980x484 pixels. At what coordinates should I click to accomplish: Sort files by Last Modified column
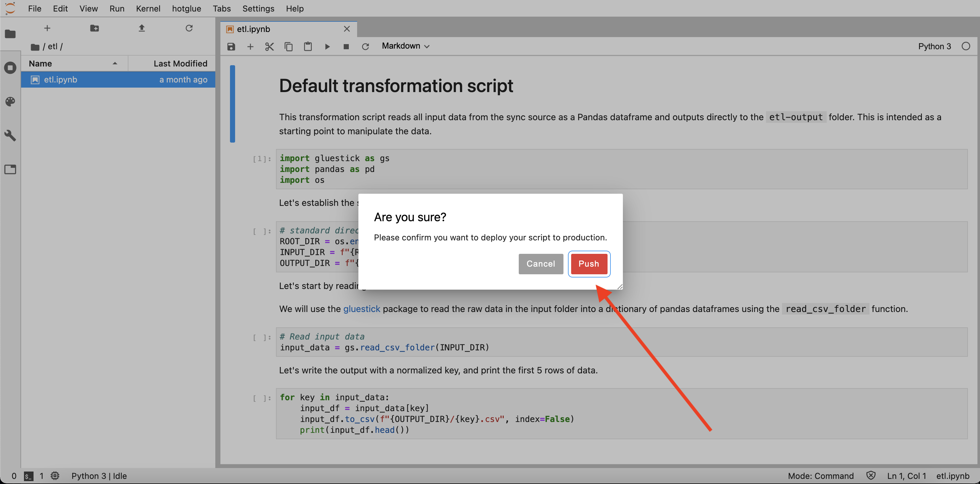coord(180,64)
